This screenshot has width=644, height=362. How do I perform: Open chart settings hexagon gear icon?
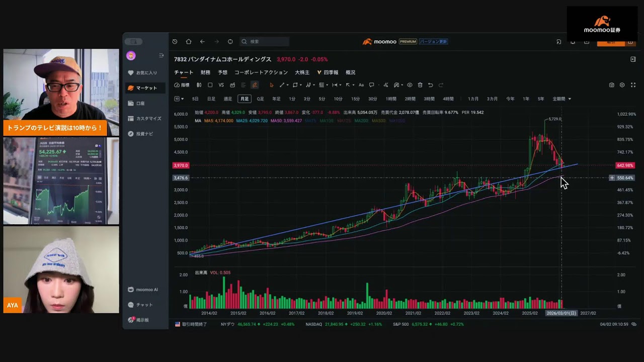(622, 85)
